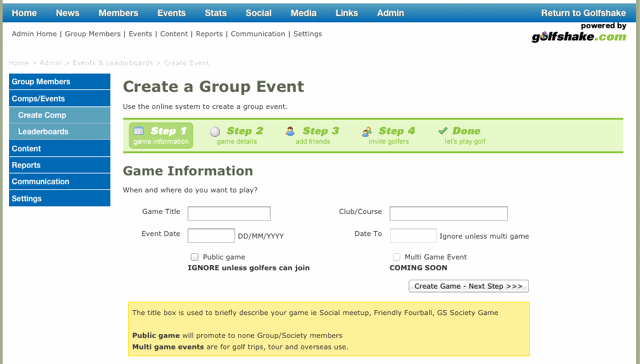Click the Home breadcrumb link
The height and width of the screenshot is (364, 640).
coord(19,63)
